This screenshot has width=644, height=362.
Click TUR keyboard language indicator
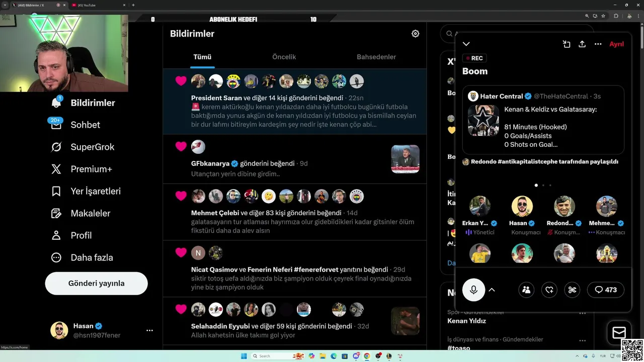[x=603, y=356]
